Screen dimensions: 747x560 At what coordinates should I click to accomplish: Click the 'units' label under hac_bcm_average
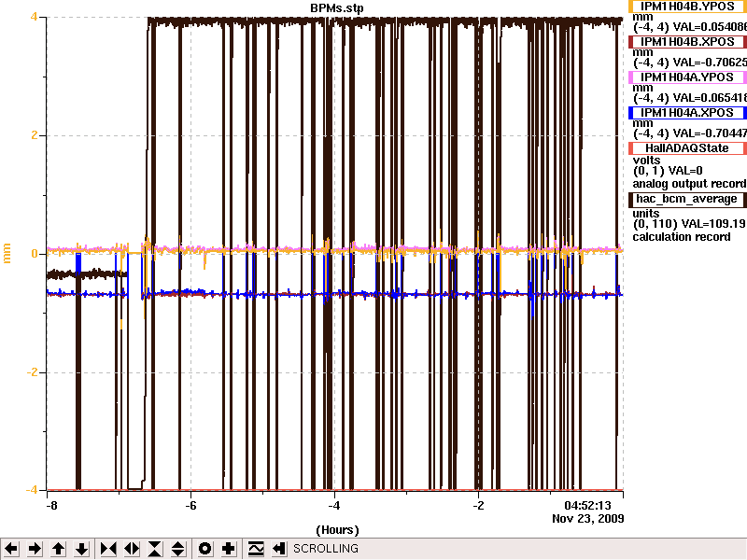click(646, 214)
